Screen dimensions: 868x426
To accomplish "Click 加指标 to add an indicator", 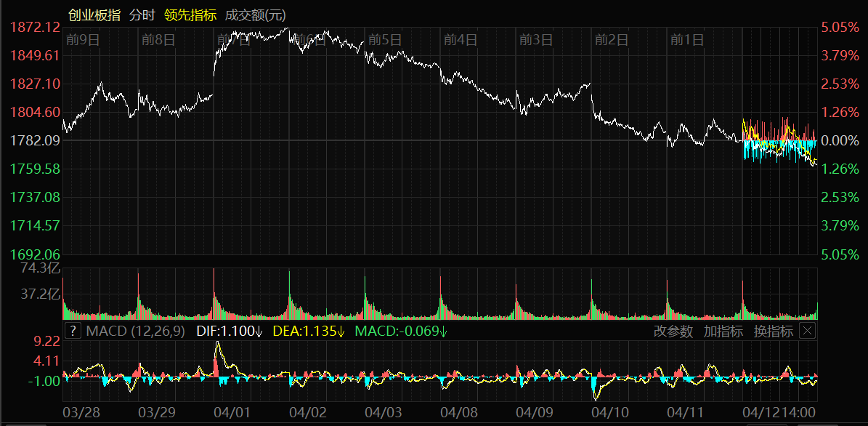I will click(723, 331).
